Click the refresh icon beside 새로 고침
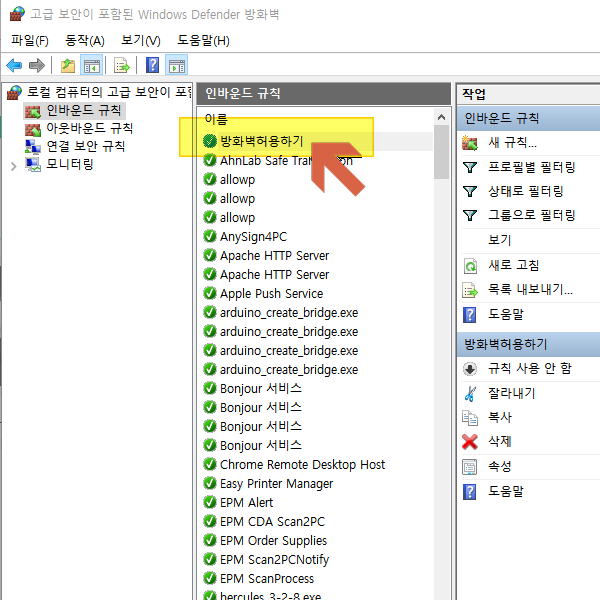Screen dimensions: 600x600 point(470,266)
